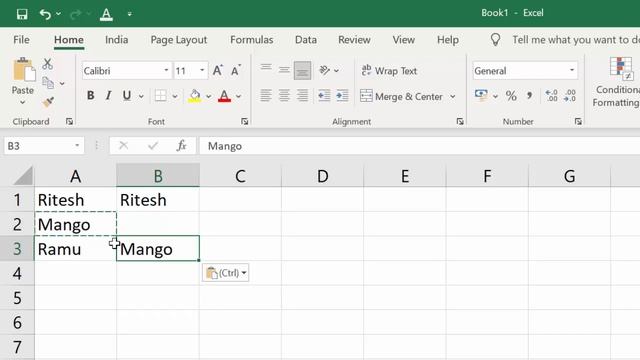Click the Borders icon

(x=161, y=96)
